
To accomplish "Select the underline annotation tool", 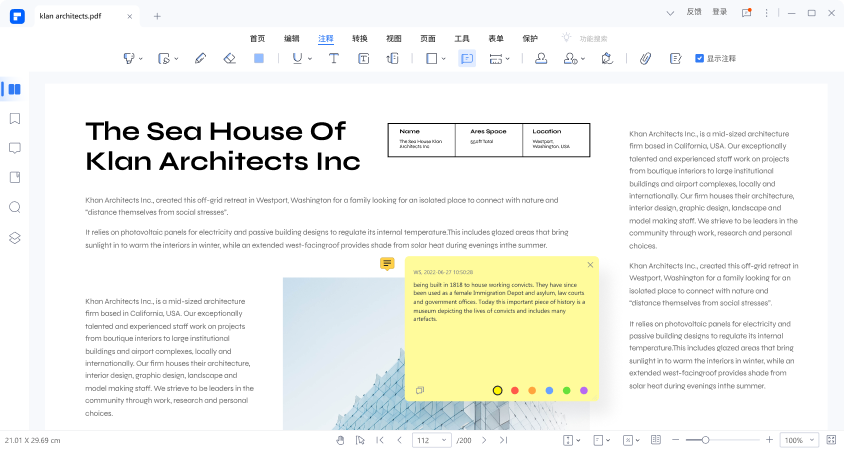I will (x=297, y=58).
